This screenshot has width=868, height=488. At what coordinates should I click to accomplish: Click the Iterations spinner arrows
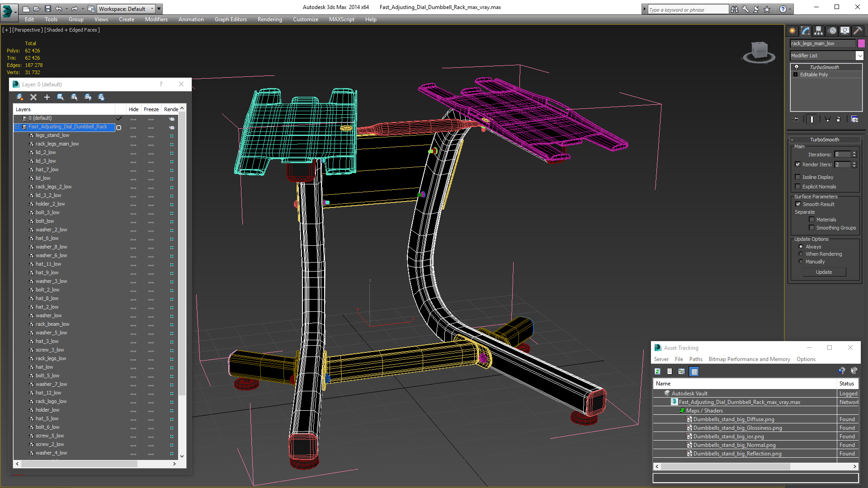[854, 155]
